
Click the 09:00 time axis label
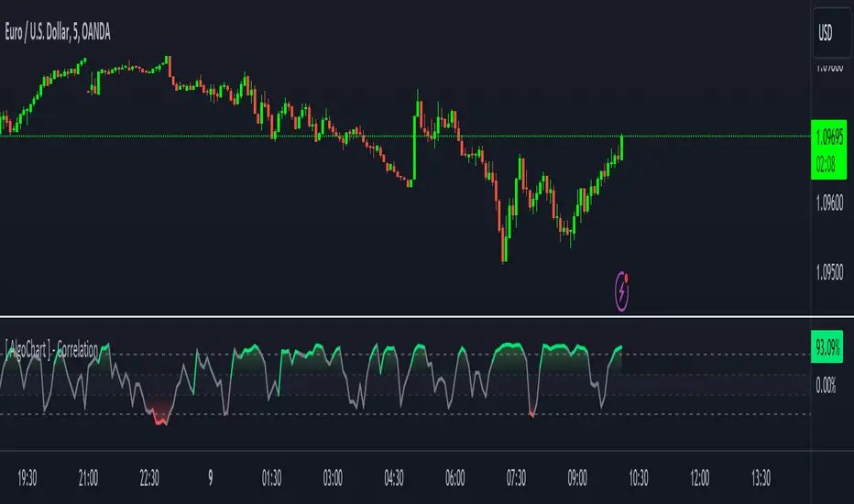[x=577, y=478]
